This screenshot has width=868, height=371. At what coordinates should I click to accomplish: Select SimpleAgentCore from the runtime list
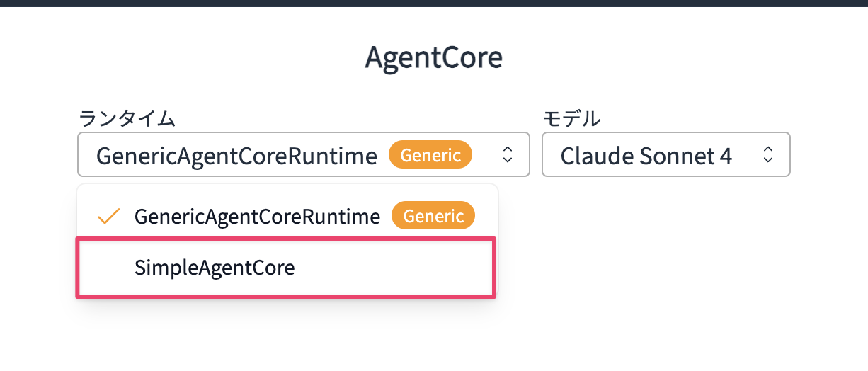[286, 268]
